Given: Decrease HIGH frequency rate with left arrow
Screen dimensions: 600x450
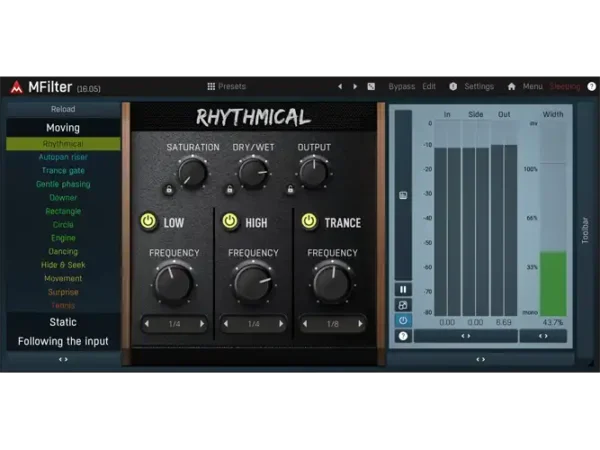Looking at the screenshot, I should 226,324.
